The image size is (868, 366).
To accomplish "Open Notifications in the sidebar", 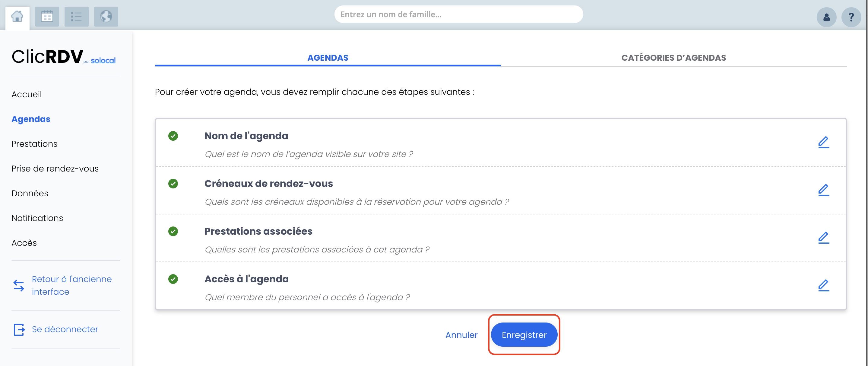I will [x=37, y=218].
